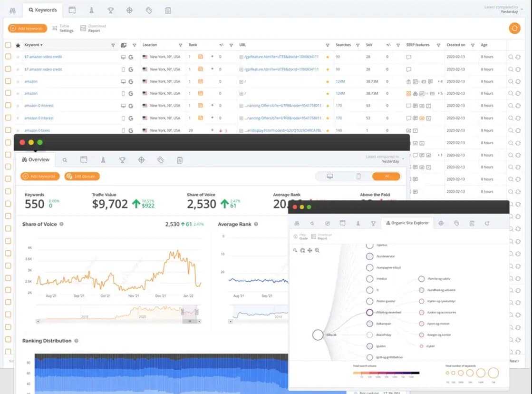Open the Location column filter
Image resolution: width=532 pixels, height=394 pixels.
pyautogui.click(x=180, y=45)
